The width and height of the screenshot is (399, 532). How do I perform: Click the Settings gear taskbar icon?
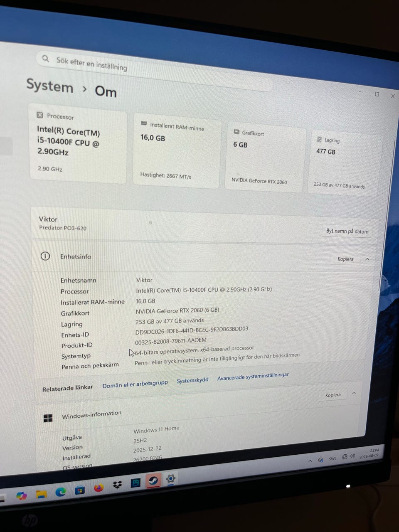171,479
